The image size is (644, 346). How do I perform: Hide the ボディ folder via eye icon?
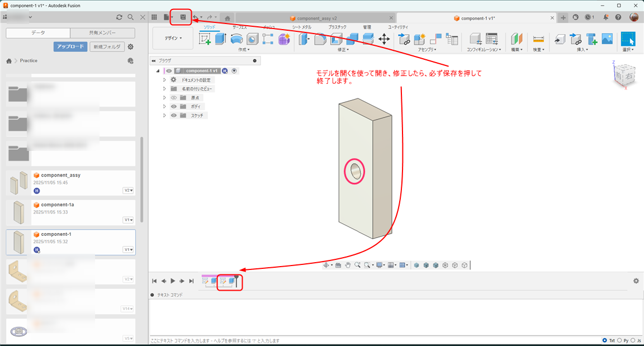[174, 106]
